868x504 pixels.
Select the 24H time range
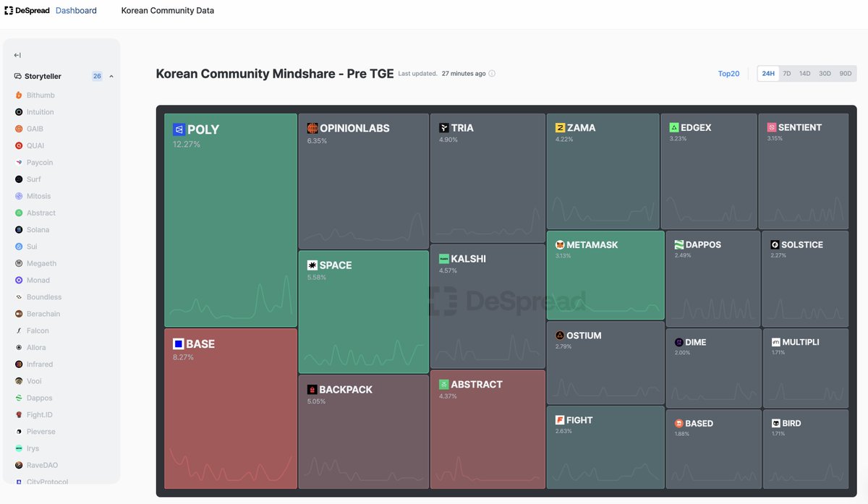coord(768,74)
